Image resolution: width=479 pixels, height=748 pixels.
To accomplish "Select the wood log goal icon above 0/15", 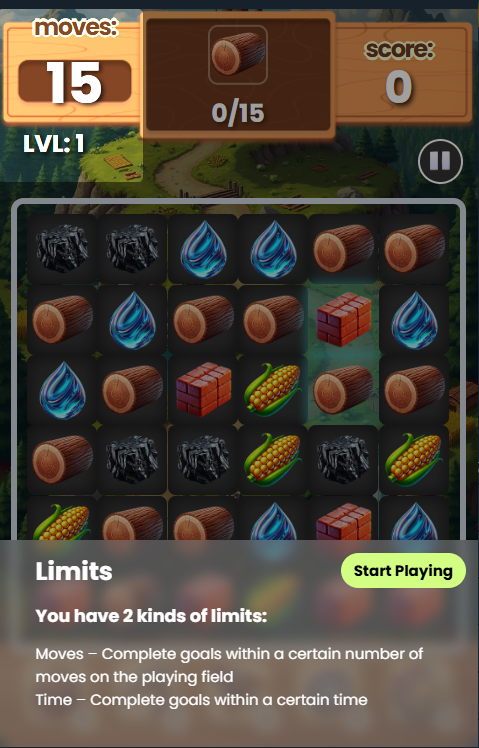I will [x=238, y=55].
